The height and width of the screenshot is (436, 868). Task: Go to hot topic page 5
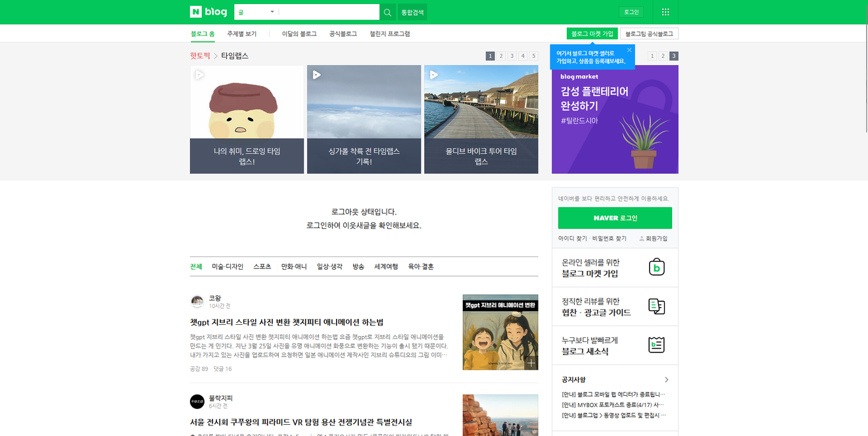tap(534, 56)
